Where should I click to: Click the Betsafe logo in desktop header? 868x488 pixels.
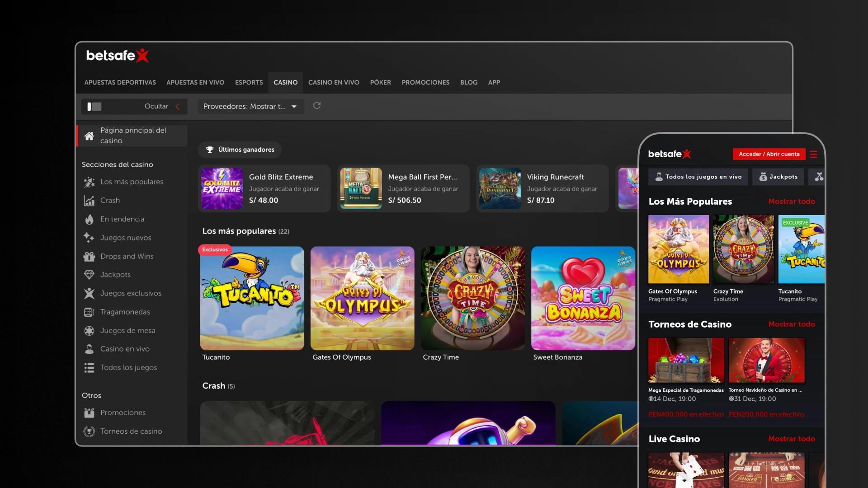tap(118, 56)
